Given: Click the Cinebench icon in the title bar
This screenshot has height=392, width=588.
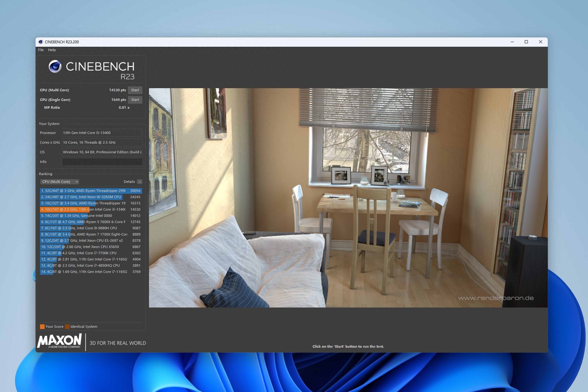Looking at the screenshot, I should [x=41, y=42].
